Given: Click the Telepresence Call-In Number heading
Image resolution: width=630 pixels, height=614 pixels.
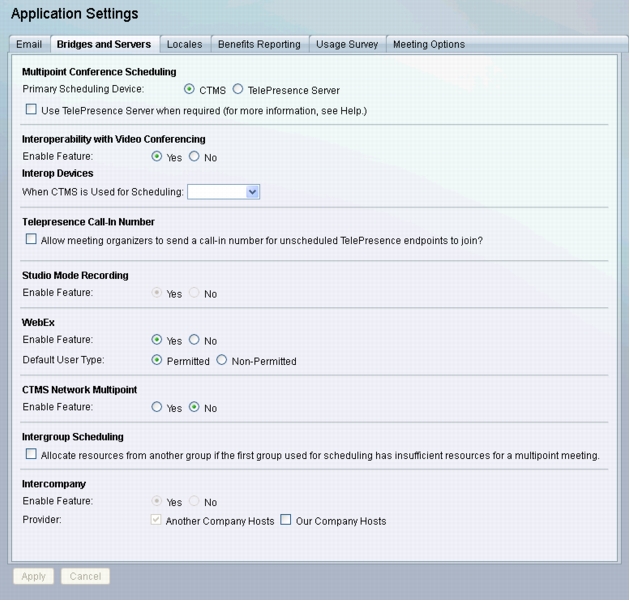Looking at the screenshot, I should click(x=88, y=222).
